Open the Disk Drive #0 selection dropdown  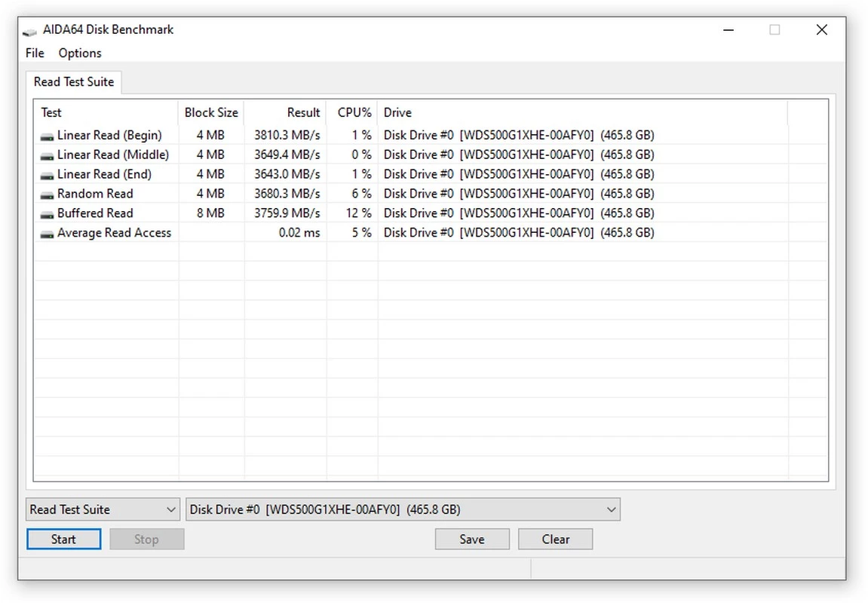pos(403,510)
